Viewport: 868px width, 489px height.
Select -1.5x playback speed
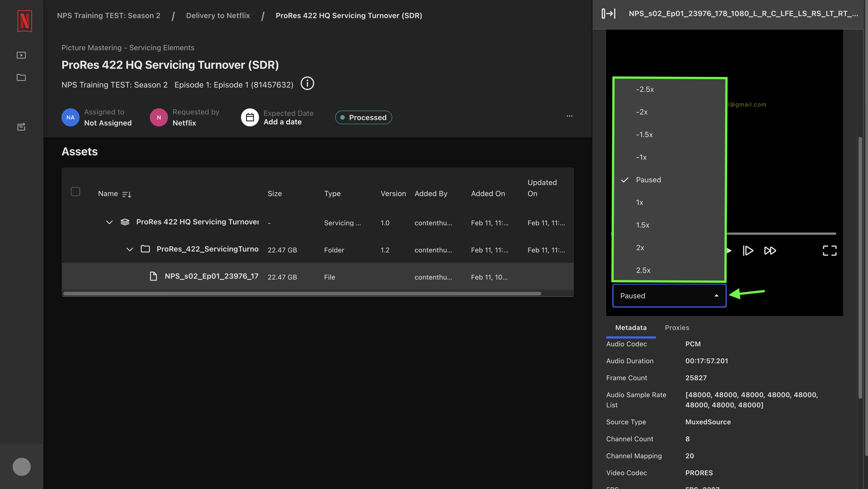tap(670, 135)
